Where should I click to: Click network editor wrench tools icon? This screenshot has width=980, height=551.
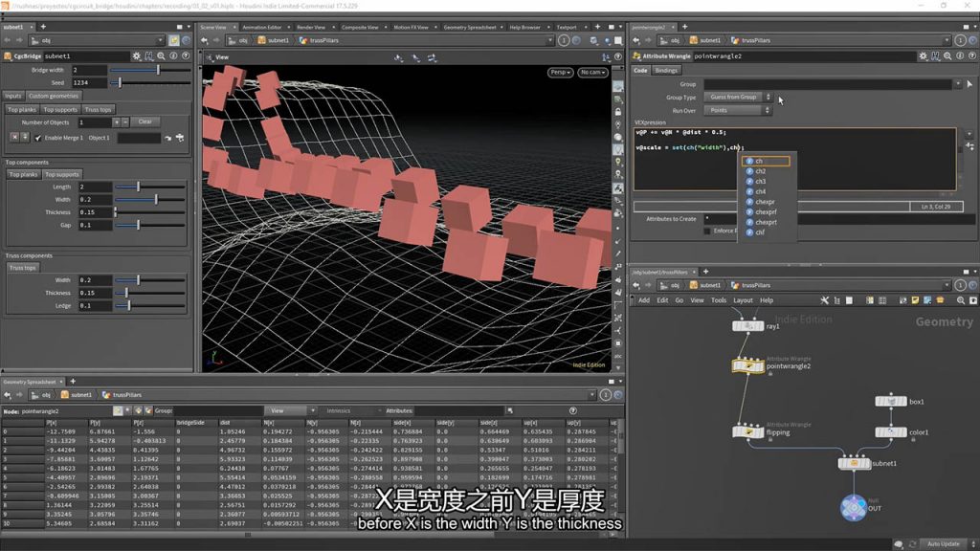[824, 300]
